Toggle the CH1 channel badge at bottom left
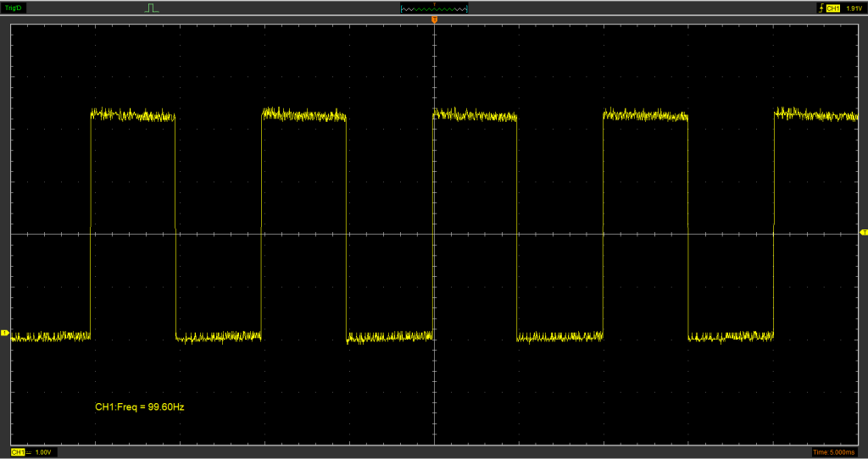 click(x=17, y=453)
